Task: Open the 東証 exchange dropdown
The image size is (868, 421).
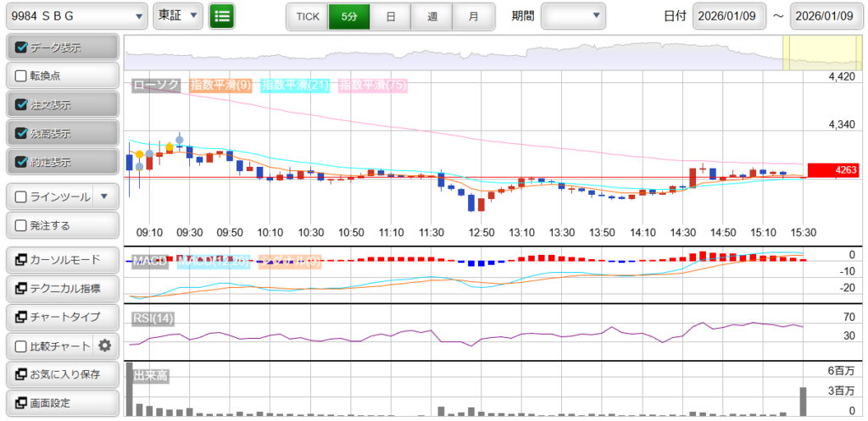Action: tap(177, 16)
